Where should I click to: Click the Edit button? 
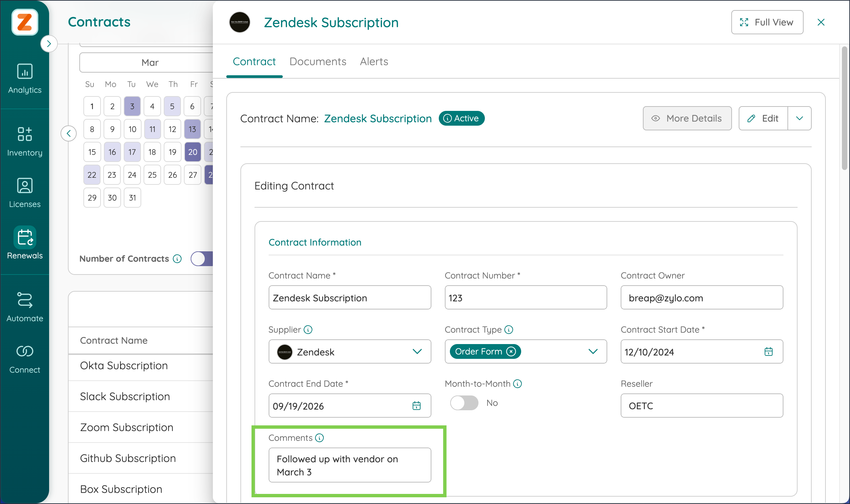pyautogui.click(x=763, y=118)
